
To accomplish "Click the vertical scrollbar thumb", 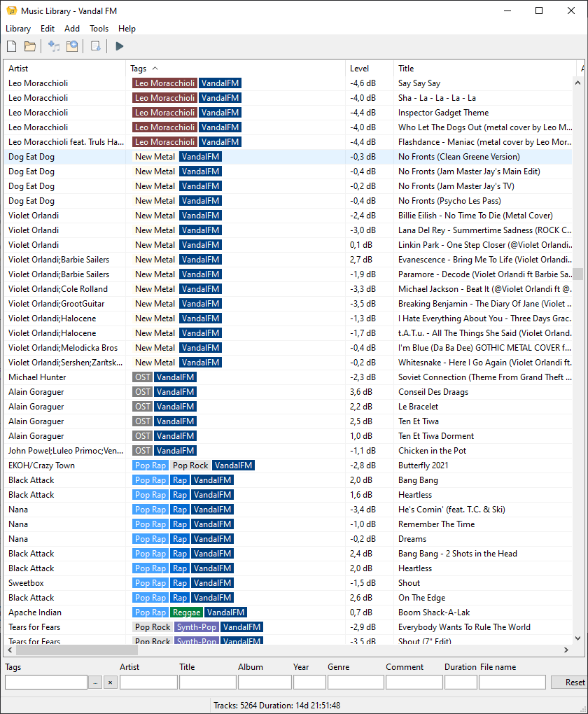I will 577,274.
